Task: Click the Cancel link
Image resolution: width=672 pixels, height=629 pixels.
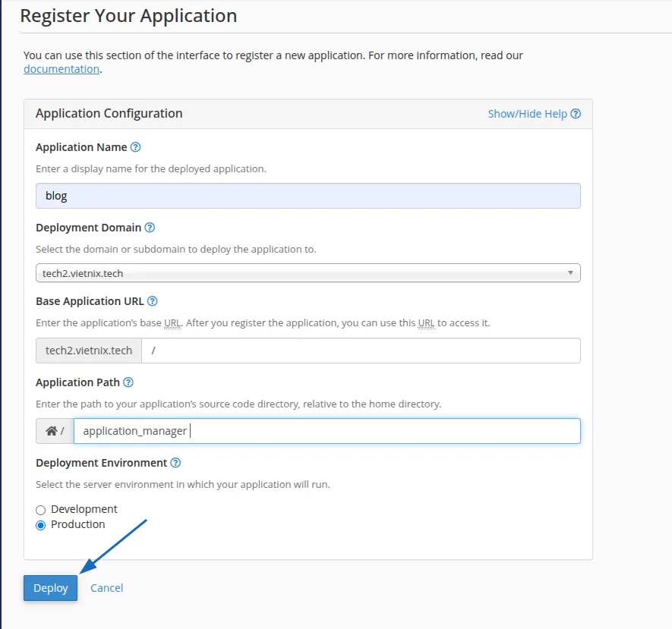Action: [x=106, y=588]
